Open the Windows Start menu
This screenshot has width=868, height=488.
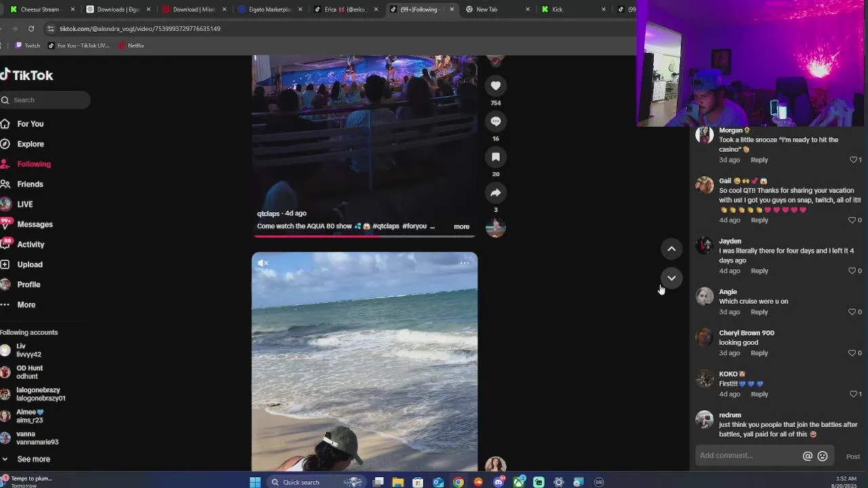point(255,482)
